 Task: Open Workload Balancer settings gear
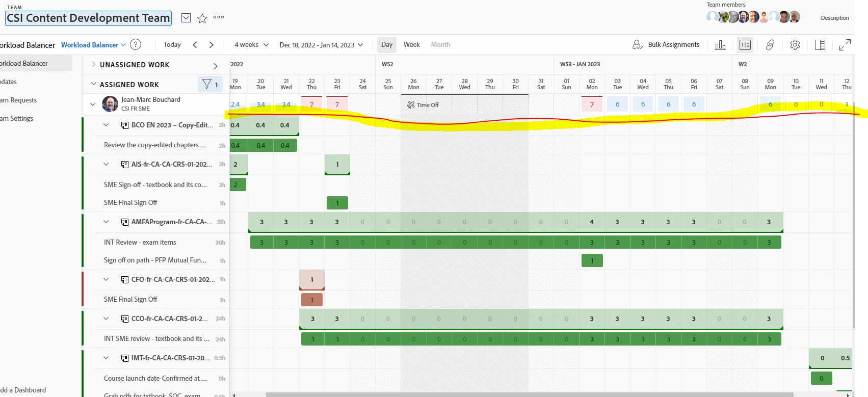click(795, 45)
